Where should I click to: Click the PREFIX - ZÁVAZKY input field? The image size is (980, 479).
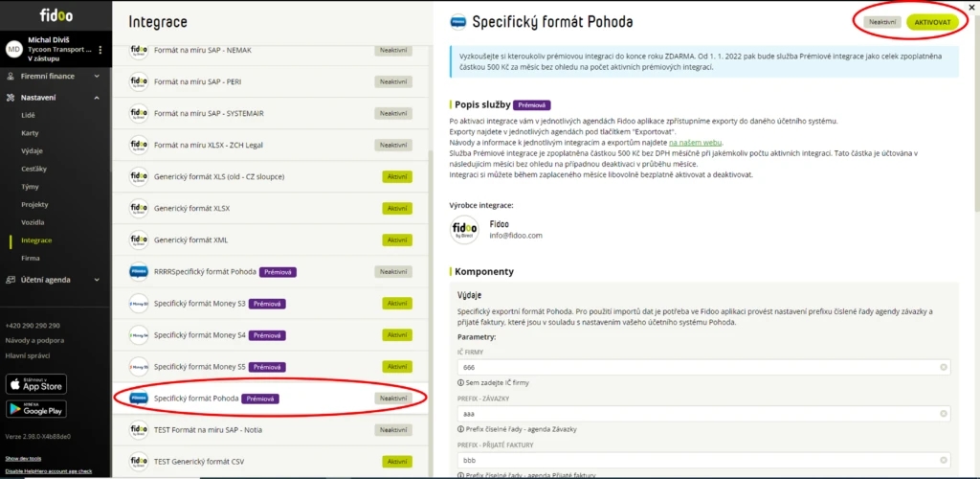[703, 413]
